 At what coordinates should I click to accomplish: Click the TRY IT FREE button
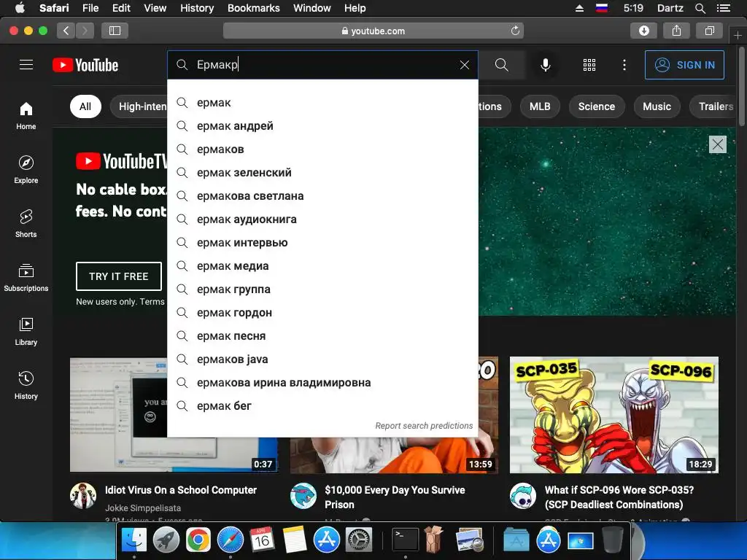pyautogui.click(x=119, y=276)
